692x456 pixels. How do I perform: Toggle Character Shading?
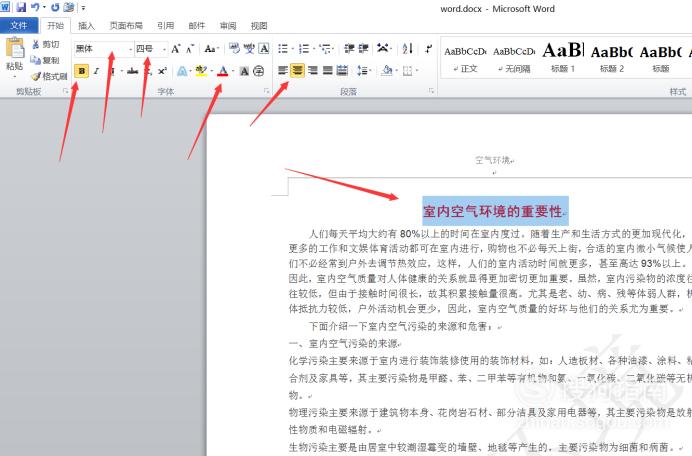pos(244,71)
